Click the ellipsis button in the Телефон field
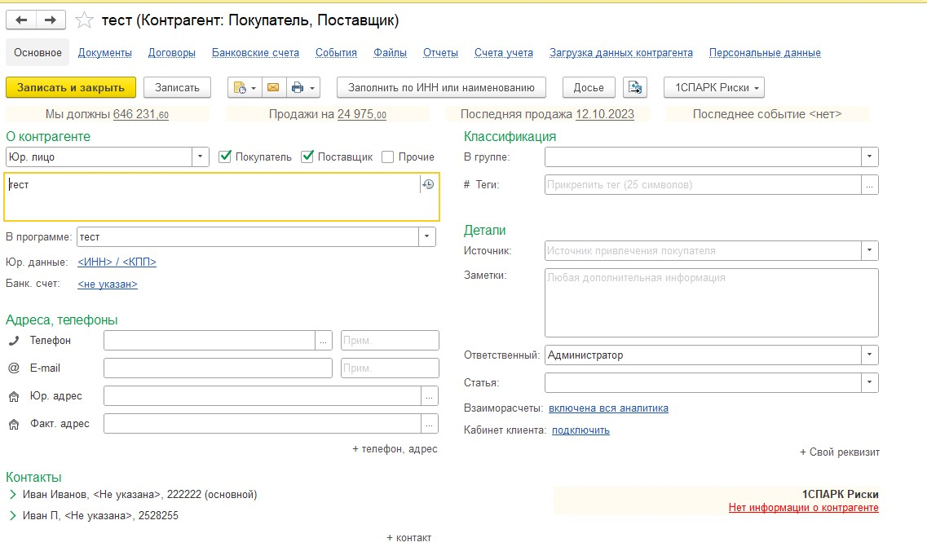The image size is (927, 560). [x=324, y=341]
